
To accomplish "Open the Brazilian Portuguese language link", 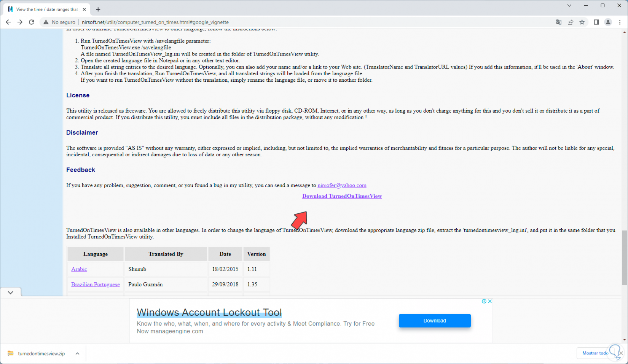I will 96,285.
